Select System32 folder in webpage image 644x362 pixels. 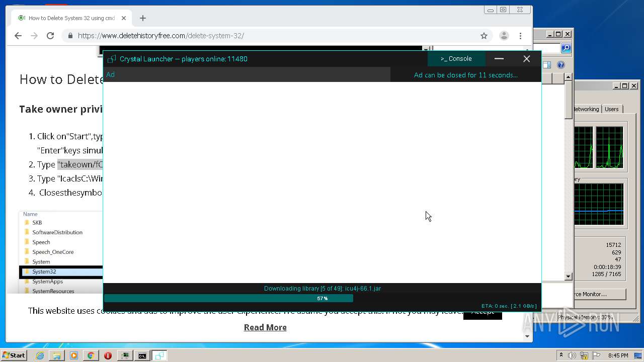[x=61, y=271]
